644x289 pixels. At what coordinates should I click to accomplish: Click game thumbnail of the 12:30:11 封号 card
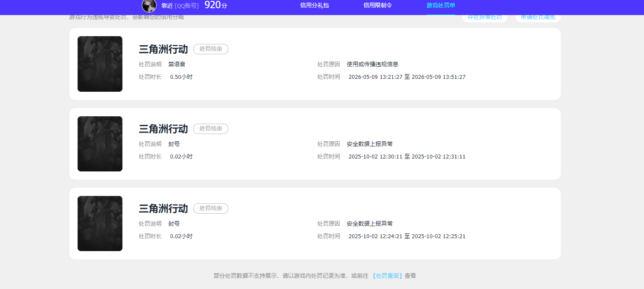pyautogui.click(x=100, y=144)
